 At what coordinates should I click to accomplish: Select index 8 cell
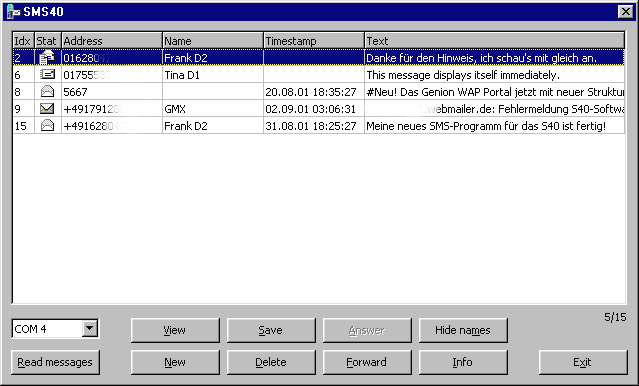pyautogui.click(x=23, y=92)
